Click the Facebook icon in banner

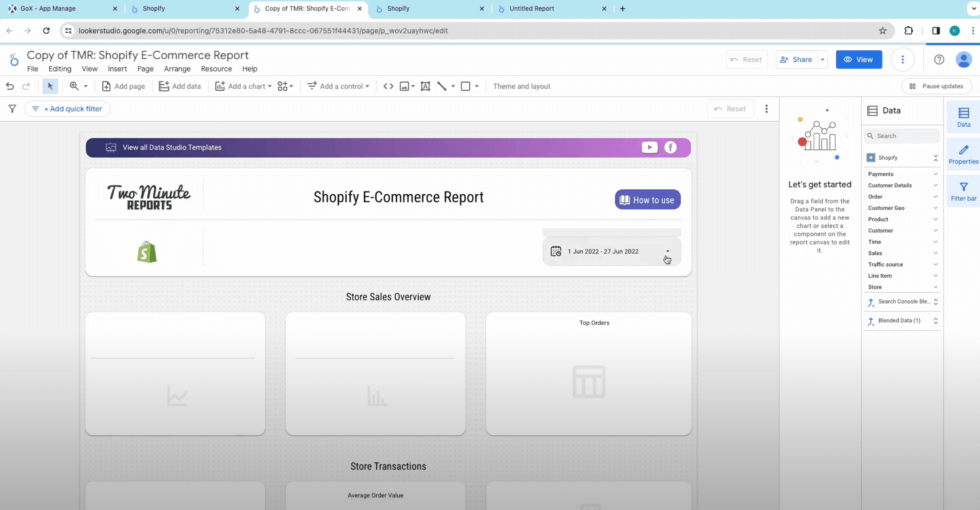(670, 147)
